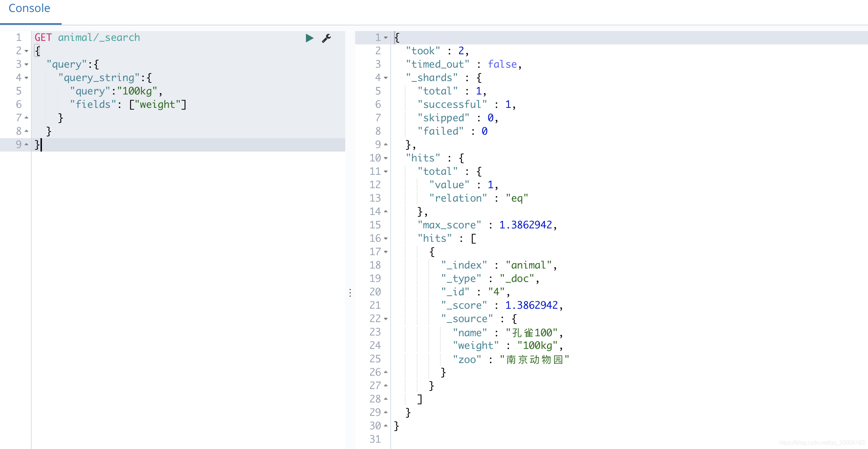Toggle fold arrow on request line 9

pos(26,144)
